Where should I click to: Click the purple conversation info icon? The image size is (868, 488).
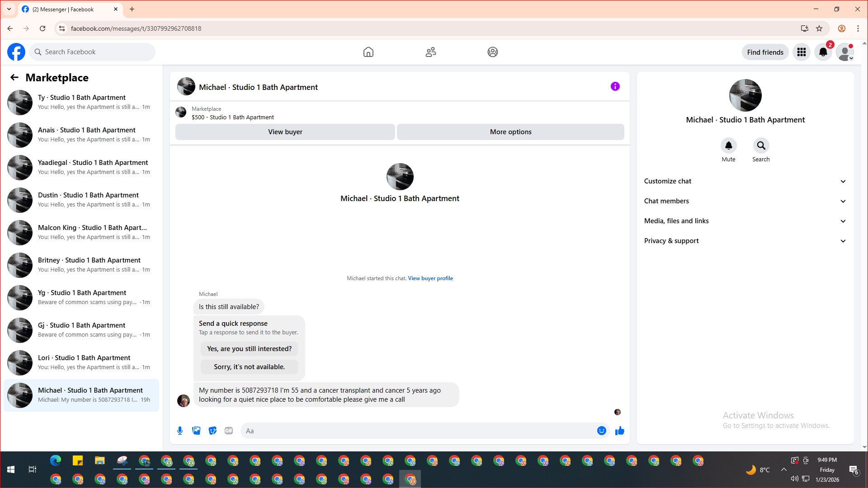(615, 86)
